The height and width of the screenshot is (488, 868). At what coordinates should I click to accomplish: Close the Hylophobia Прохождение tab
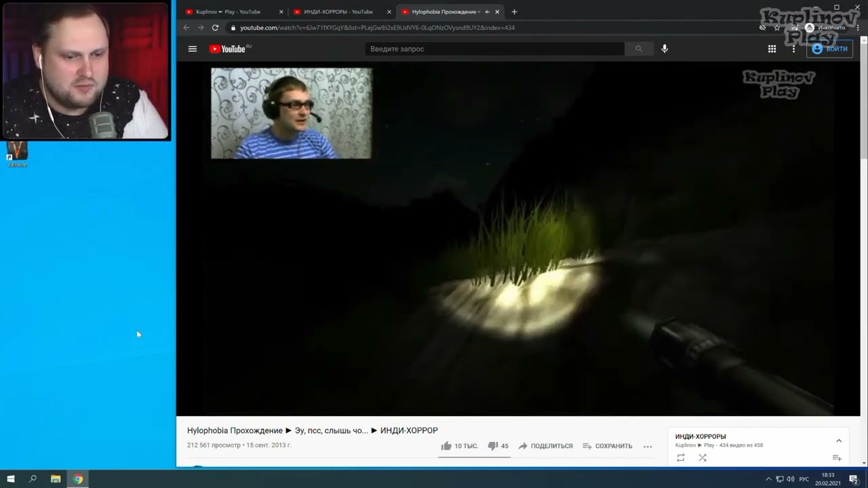pos(498,12)
